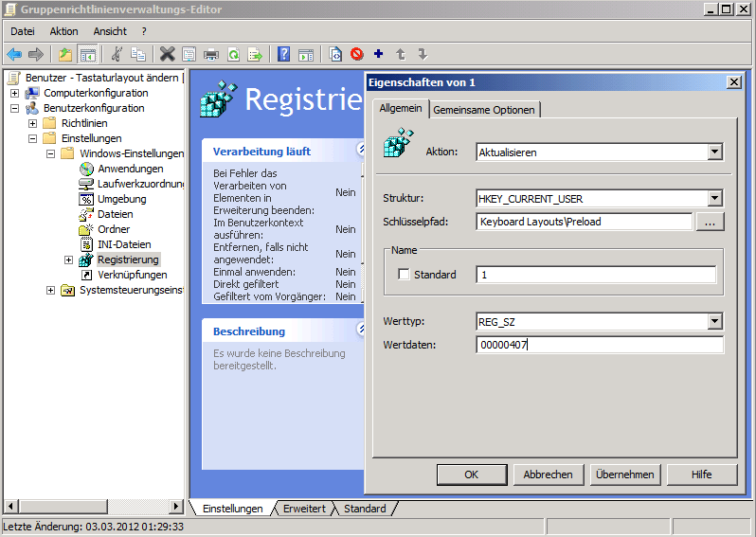
Task: Switch to Gemeinsame Optionen tab
Action: pos(483,110)
